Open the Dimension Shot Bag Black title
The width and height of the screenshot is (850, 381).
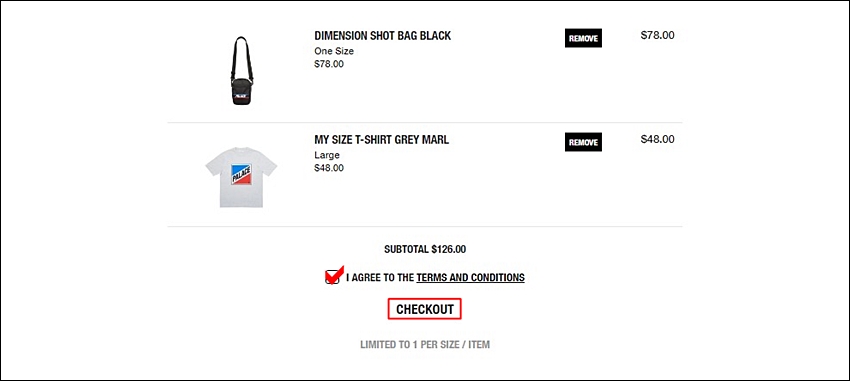[383, 36]
